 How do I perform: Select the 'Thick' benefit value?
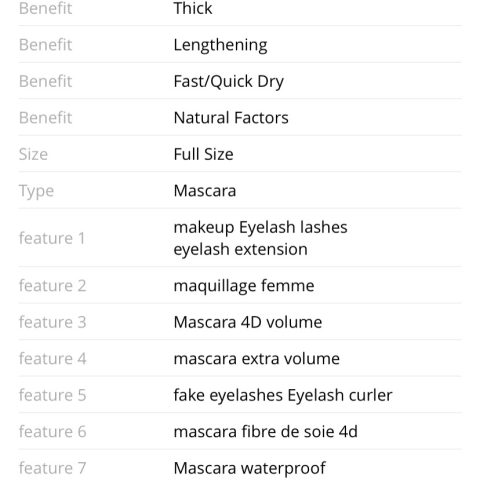coord(193,8)
